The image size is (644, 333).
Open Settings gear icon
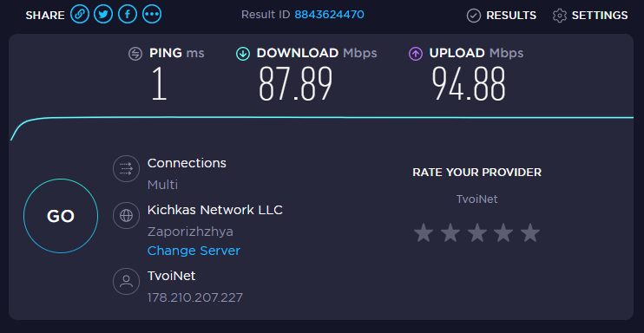[x=560, y=16]
